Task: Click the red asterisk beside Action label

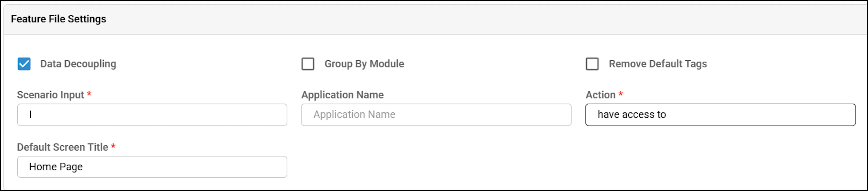Action: point(620,94)
